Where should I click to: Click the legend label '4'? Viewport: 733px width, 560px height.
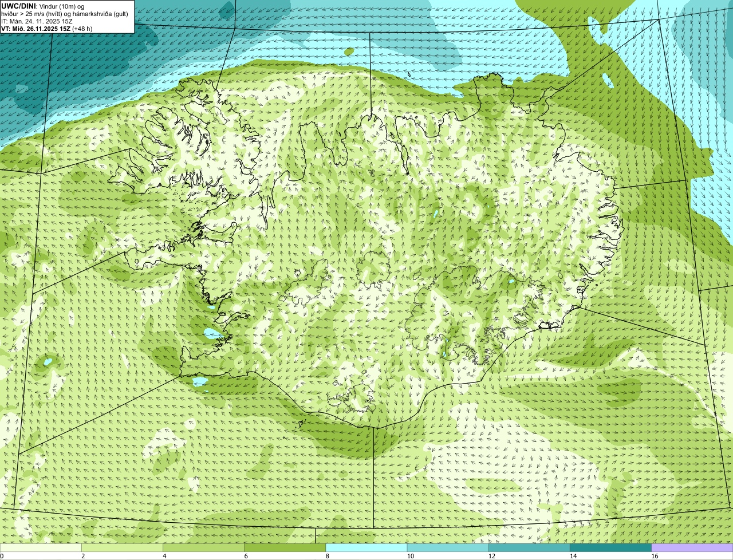point(164,556)
